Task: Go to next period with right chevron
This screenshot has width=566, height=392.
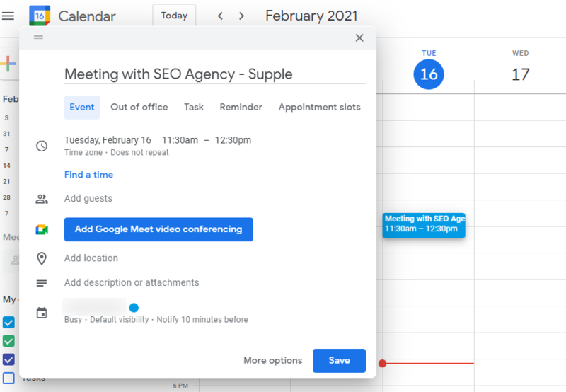Action: pyautogui.click(x=241, y=16)
